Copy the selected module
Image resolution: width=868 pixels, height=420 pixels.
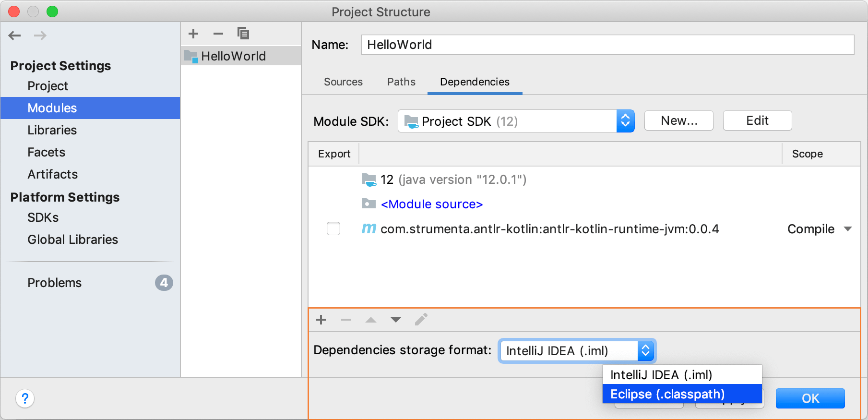point(243,34)
